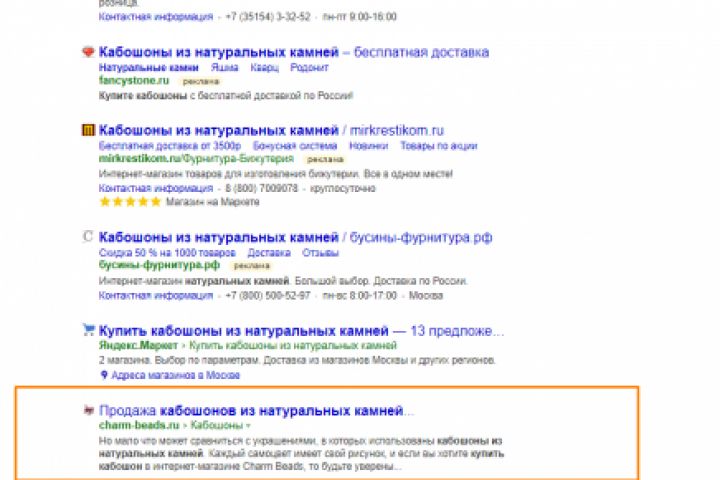Click the map pin icon near Адреса магазинов
The image size is (720, 480).
coord(104,375)
